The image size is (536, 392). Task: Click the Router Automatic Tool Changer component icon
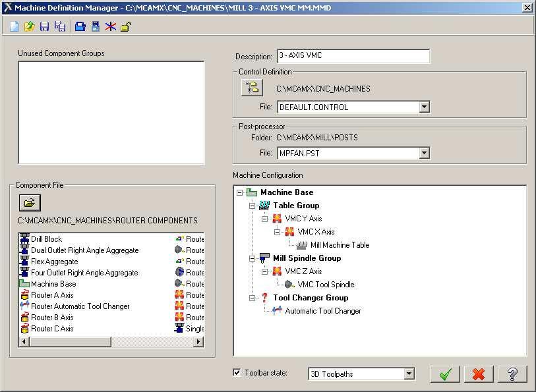click(24, 306)
